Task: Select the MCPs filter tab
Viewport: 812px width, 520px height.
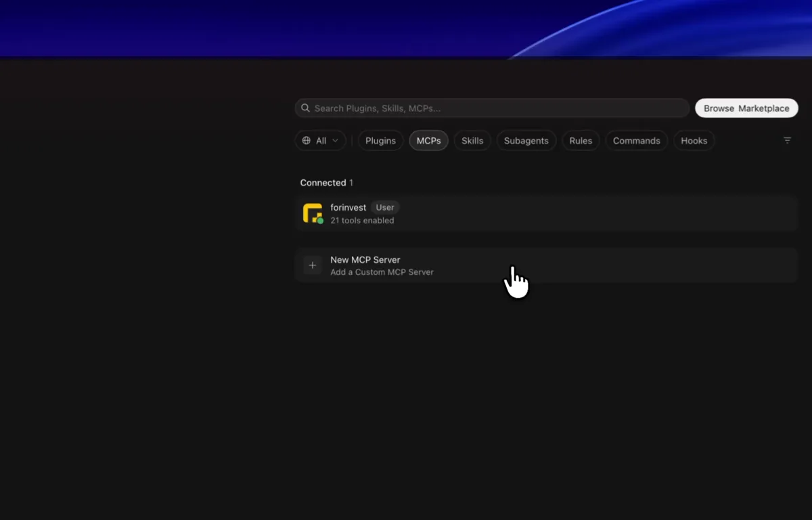Action: coord(428,141)
